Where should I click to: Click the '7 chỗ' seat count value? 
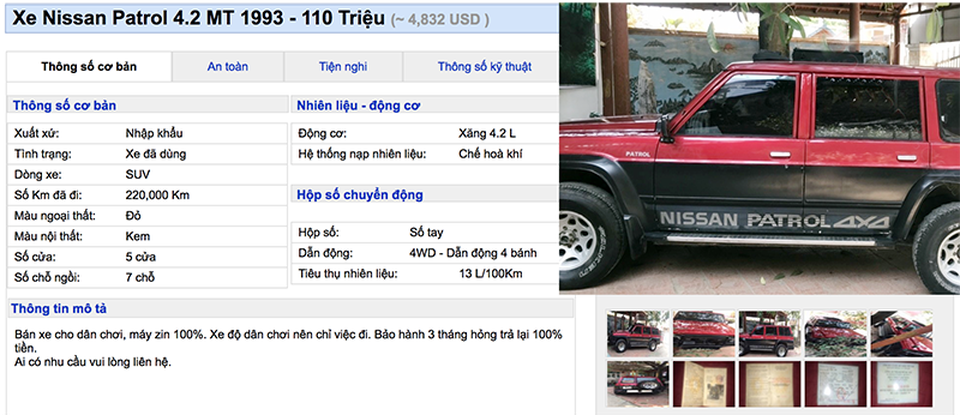click(140, 277)
